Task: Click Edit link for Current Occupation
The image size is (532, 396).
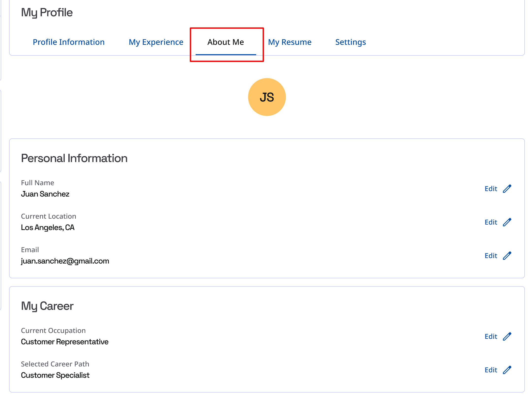Action: click(491, 337)
